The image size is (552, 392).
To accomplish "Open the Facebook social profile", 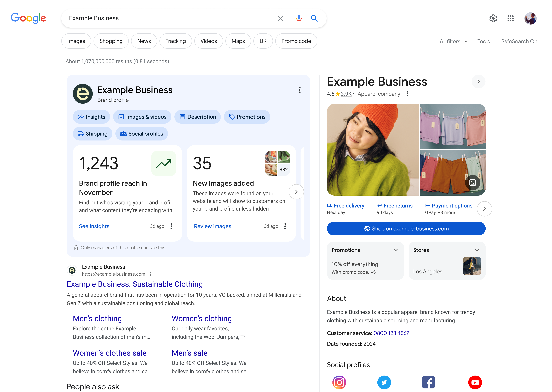I will click(x=428, y=382).
